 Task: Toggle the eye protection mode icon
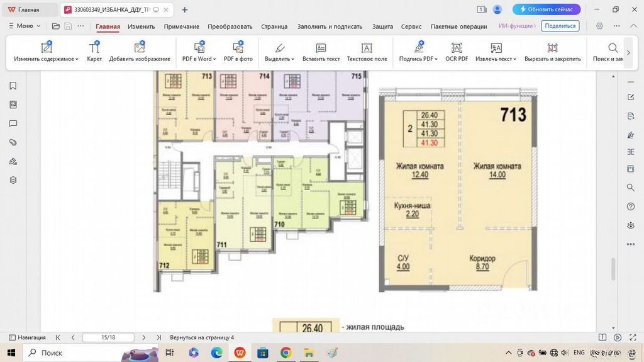coord(631,225)
